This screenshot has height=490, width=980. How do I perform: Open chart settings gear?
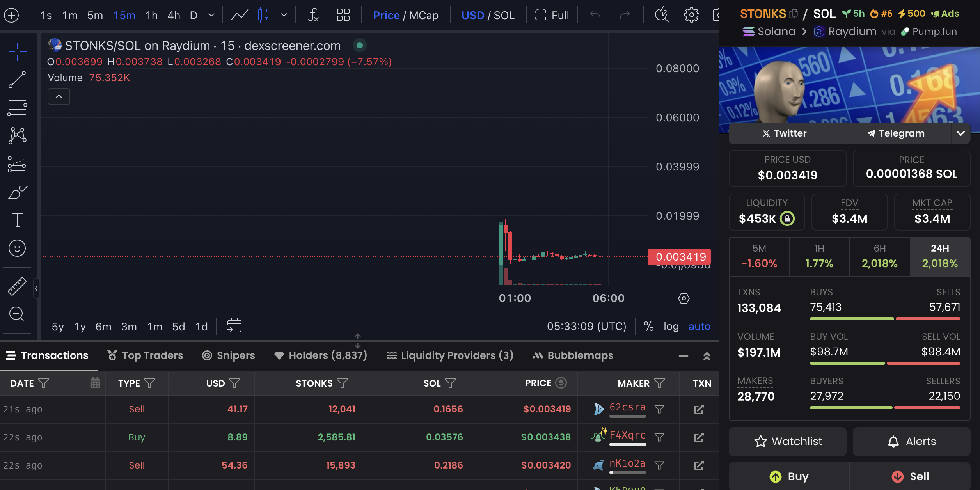pyautogui.click(x=691, y=15)
